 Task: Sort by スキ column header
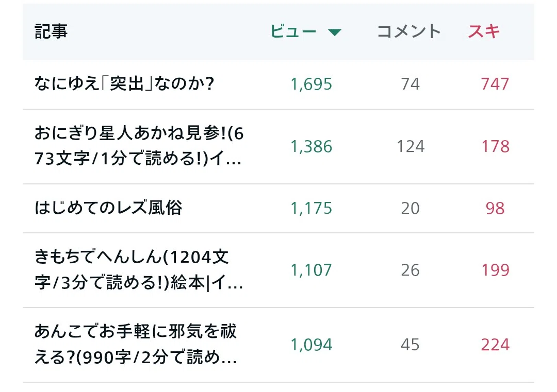pos(484,31)
